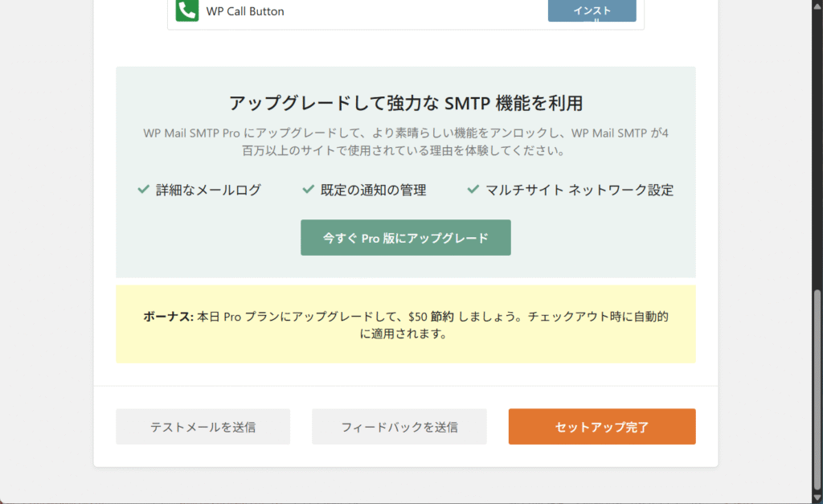Click the アップグレードして強力な SMTP 機能を利用 heading
Viewport: 823px width, 504px height.
405,103
